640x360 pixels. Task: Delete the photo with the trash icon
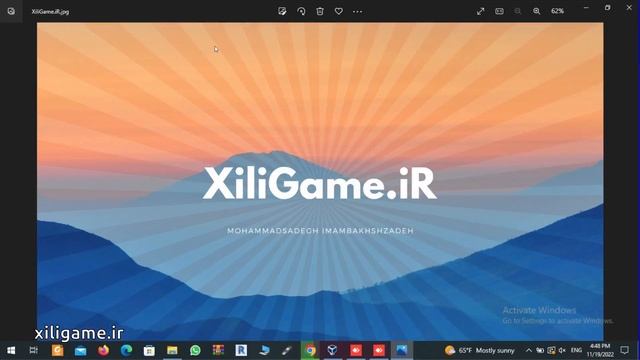(320, 11)
